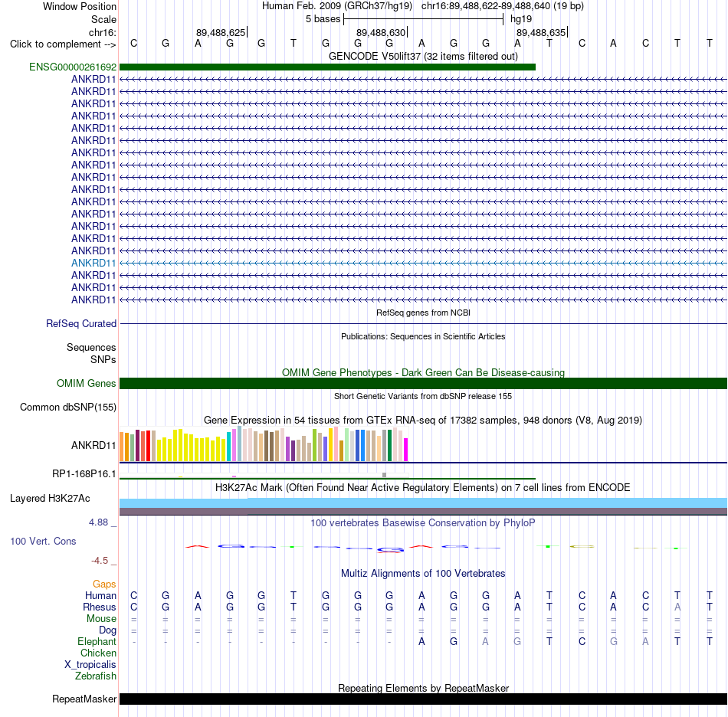Click the Scale label

pyautogui.click(x=103, y=19)
